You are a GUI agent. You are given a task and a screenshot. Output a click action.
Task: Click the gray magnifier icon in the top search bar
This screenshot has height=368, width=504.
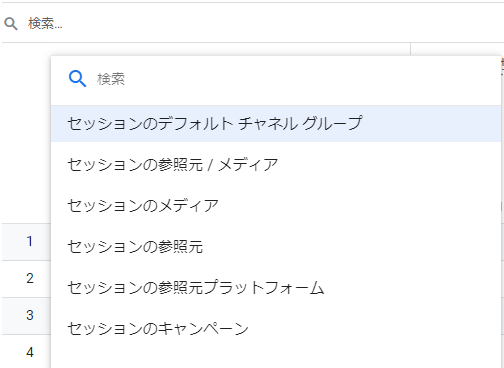coord(11,24)
